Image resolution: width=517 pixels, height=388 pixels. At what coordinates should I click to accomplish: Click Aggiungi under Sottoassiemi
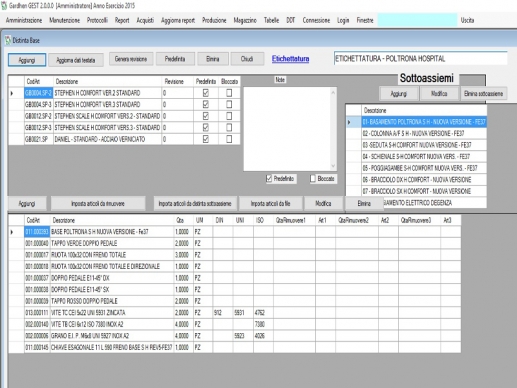coord(399,94)
